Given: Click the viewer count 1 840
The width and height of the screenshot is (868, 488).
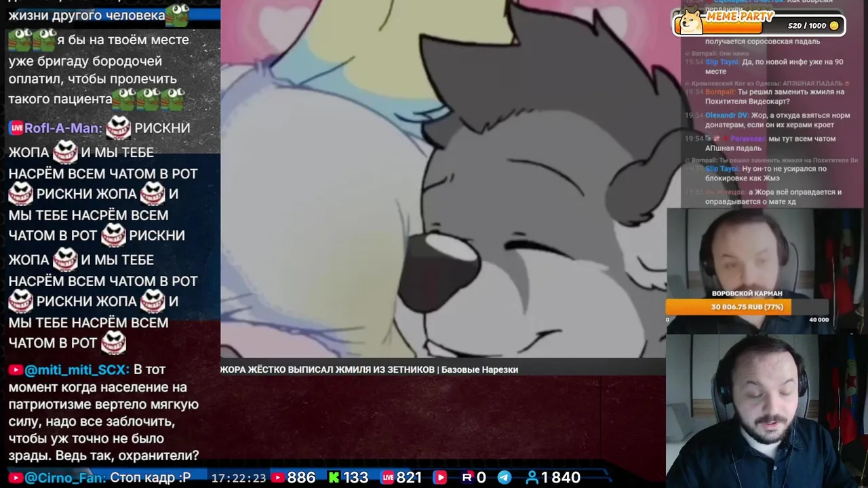Looking at the screenshot, I should click(561, 478).
